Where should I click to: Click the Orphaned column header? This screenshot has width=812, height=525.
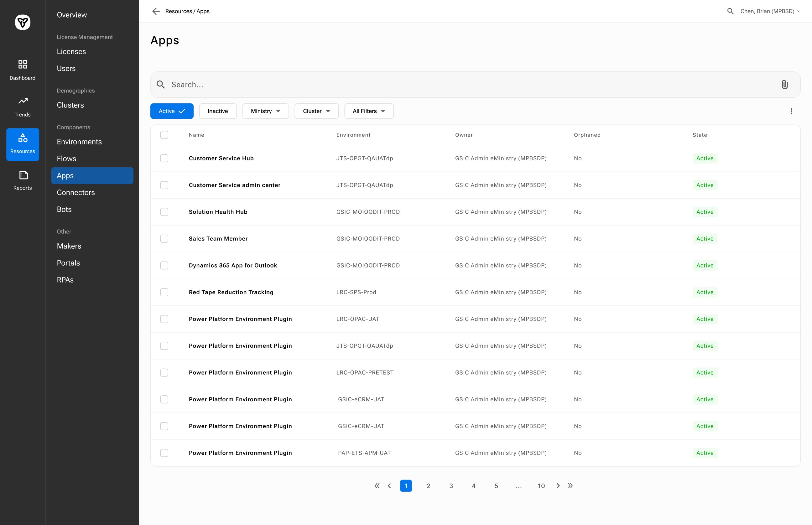(587, 135)
